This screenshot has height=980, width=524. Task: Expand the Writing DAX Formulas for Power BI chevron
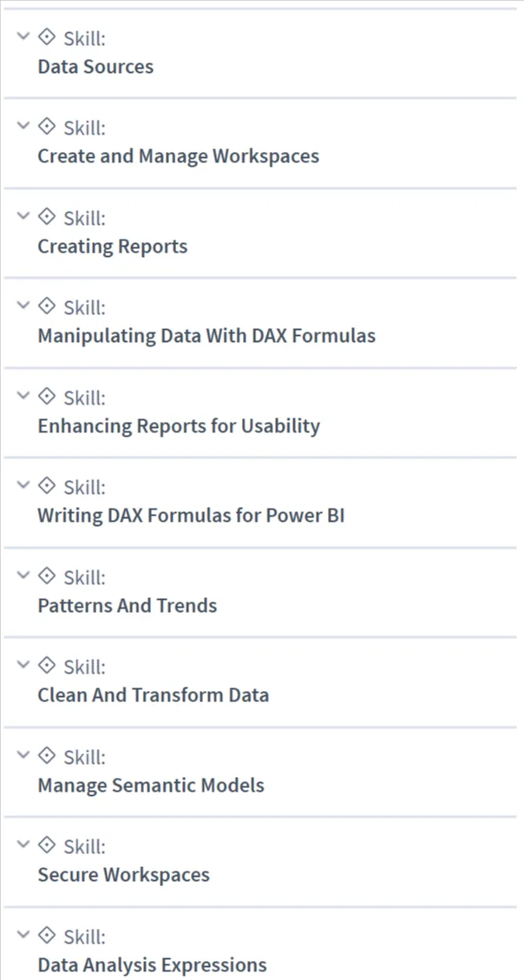pyautogui.click(x=23, y=485)
